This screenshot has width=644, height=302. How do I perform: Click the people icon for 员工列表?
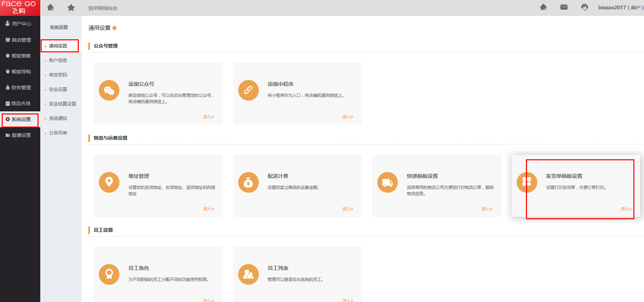pos(248,274)
